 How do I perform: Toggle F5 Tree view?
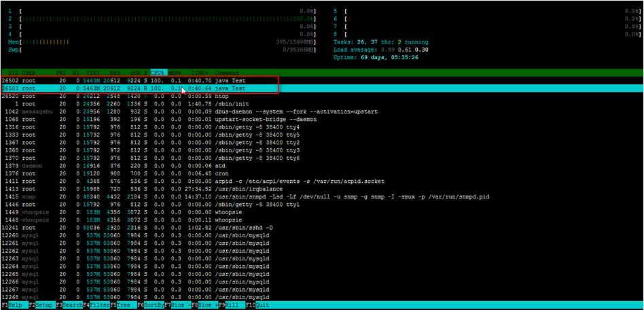(x=124, y=305)
